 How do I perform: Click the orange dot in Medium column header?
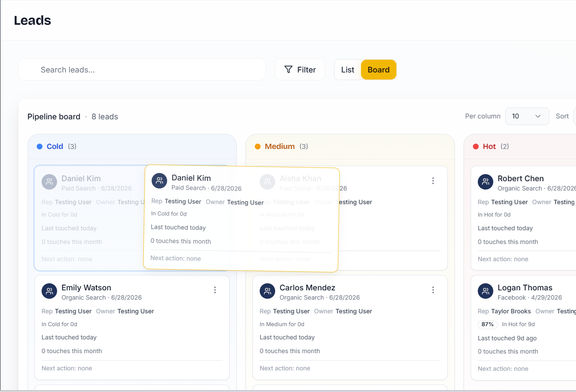[x=257, y=146]
